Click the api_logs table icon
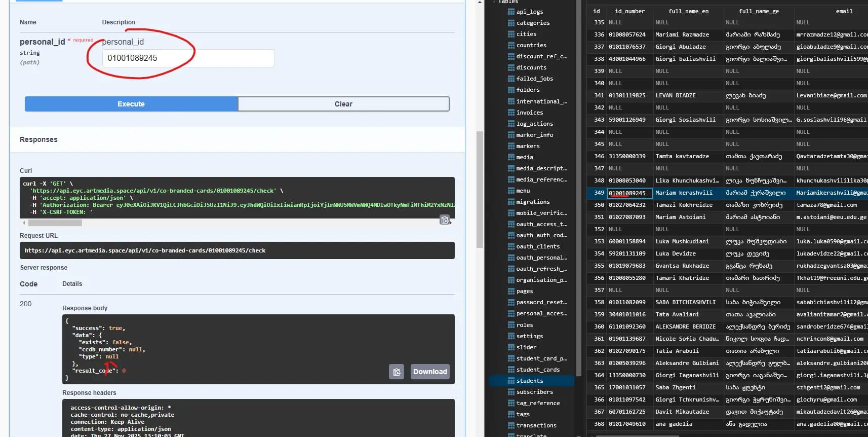Viewport: 868px width, 437px height. (511, 12)
